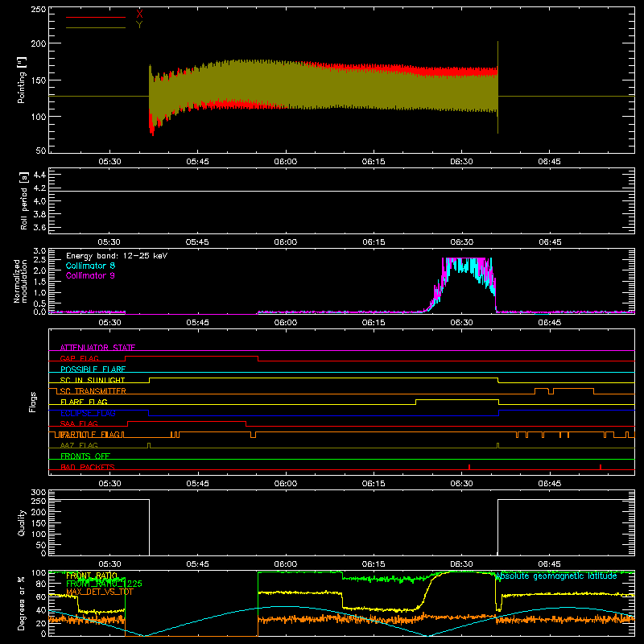
Task: Click the BAD_PACKETS flag label
Action: point(88,467)
